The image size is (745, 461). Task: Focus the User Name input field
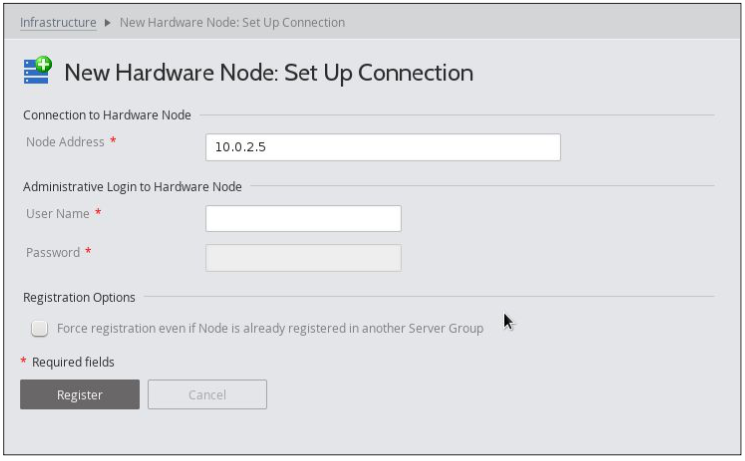pos(303,219)
